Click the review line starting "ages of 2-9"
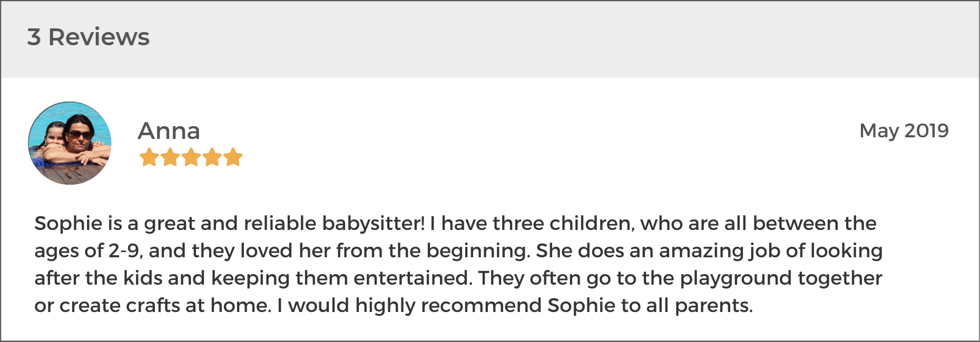 [x=458, y=251]
